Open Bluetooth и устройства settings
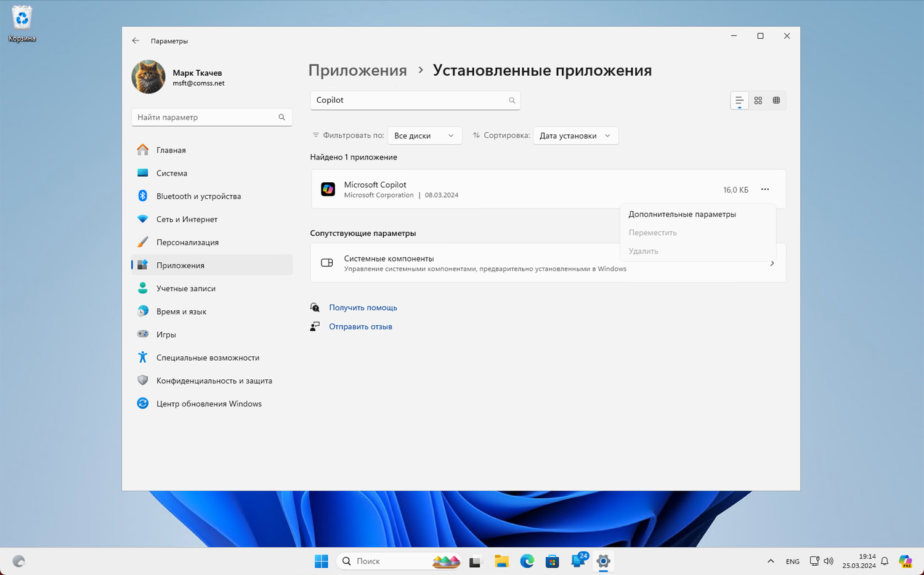Image resolution: width=924 pixels, height=575 pixels. tap(212, 196)
